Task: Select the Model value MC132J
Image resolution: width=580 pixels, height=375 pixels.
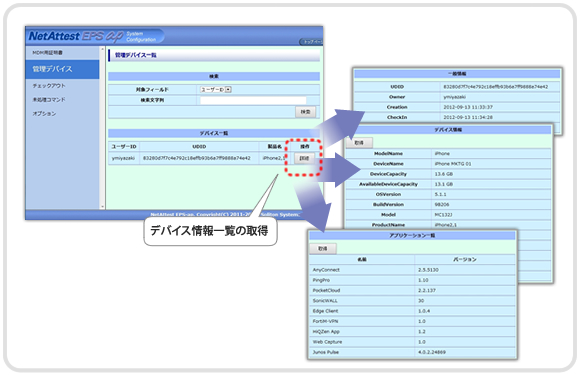Action: (444, 215)
